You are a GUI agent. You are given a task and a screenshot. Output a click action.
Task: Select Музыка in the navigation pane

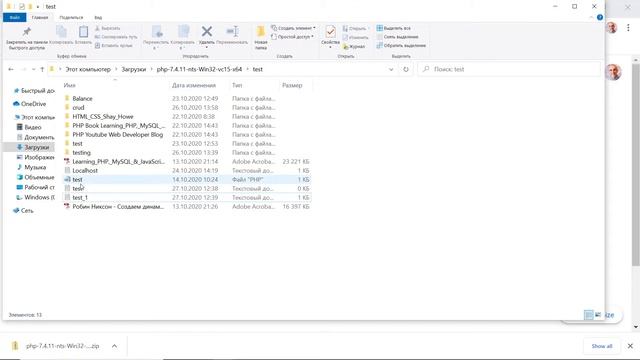pyautogui.click(x=31, y=167)
